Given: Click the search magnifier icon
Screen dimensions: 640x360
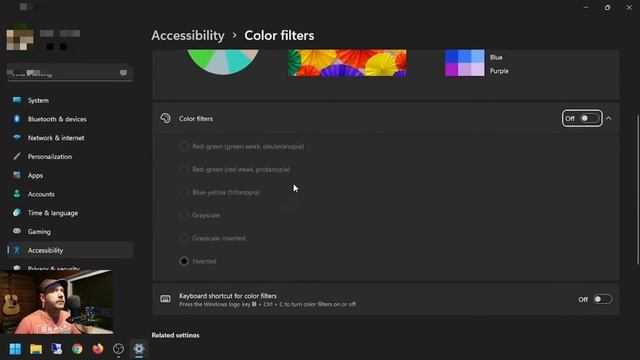Looking at the screenshot, I should tap(123, 73).
